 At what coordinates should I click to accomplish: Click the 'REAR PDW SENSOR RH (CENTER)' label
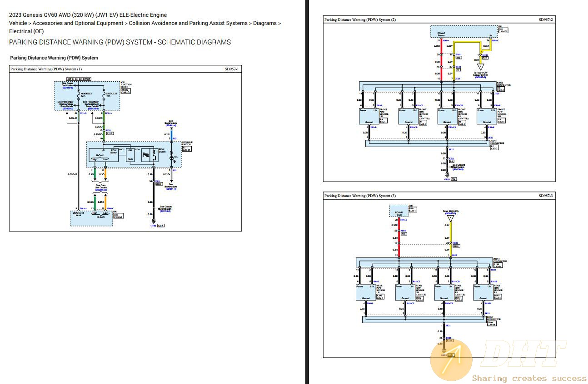point(459,290)
